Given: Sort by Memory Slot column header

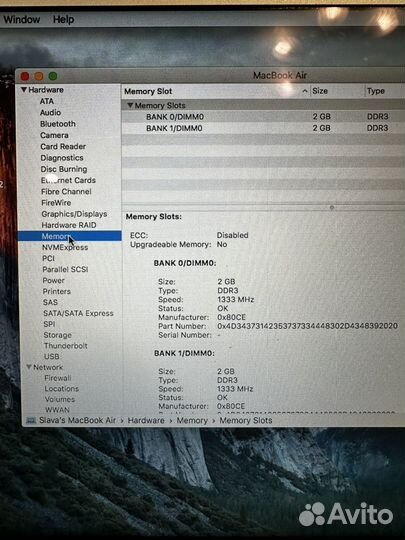Looking at the screenshot, I should coord(148,91).
